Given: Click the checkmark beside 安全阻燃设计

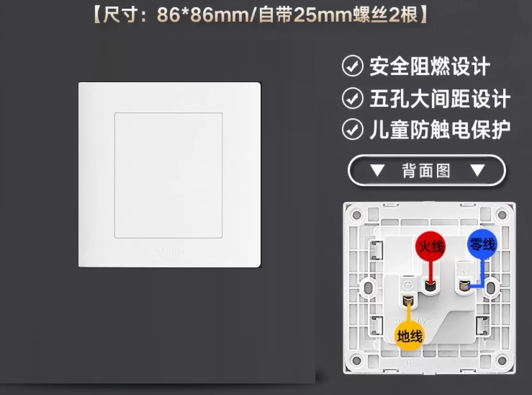Looking at the screenshot, I should tap(353, 66).
